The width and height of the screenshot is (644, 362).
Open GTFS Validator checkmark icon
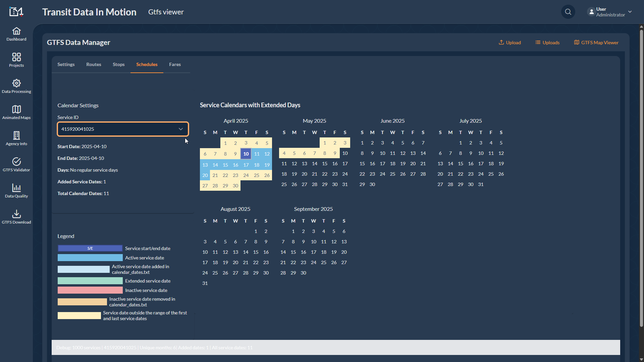(x=16, y=162)
